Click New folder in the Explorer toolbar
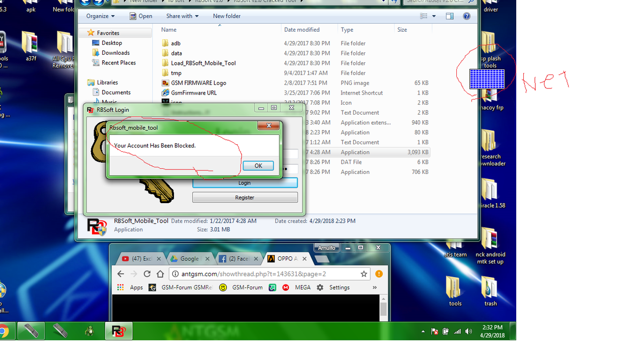The width and height of the screenshot is (644, 362). 226,16
